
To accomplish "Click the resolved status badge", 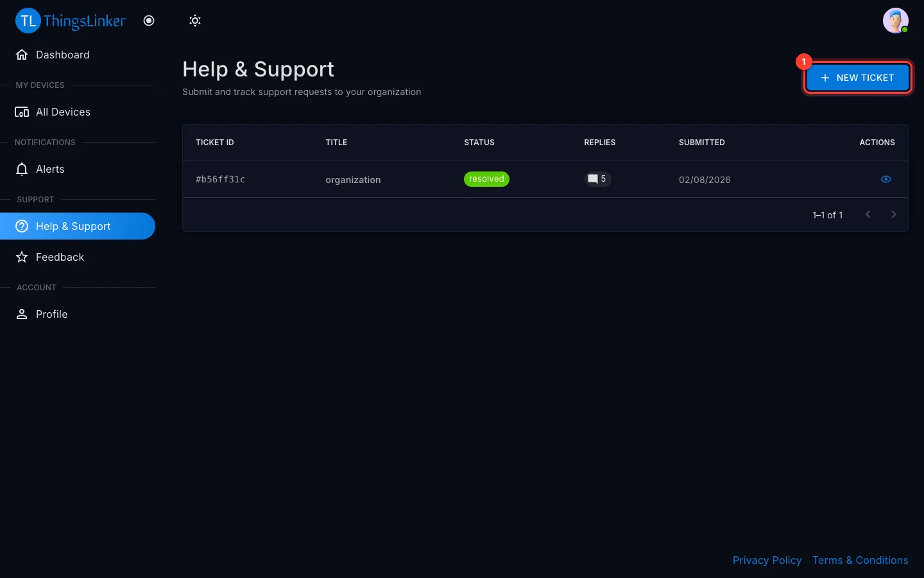I will coord(486,179).
